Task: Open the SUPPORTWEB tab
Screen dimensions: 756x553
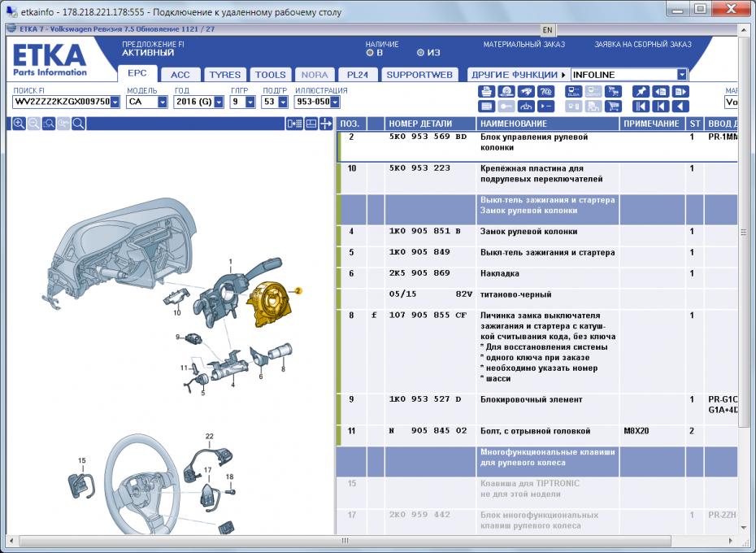Action: [x=419, y=74]
